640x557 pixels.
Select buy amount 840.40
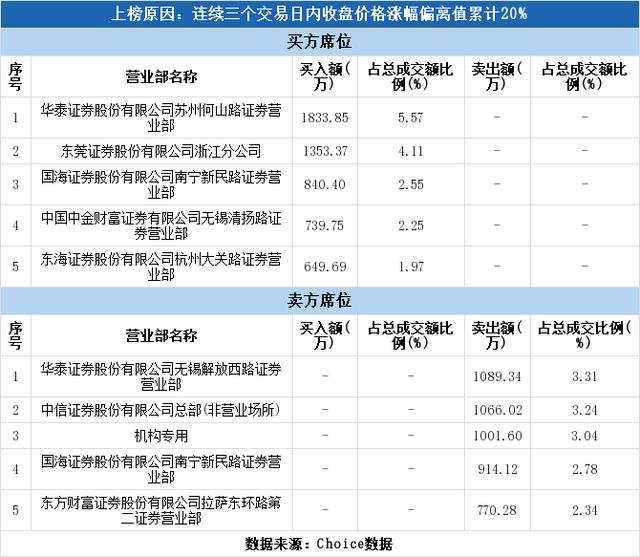point(325,184)
